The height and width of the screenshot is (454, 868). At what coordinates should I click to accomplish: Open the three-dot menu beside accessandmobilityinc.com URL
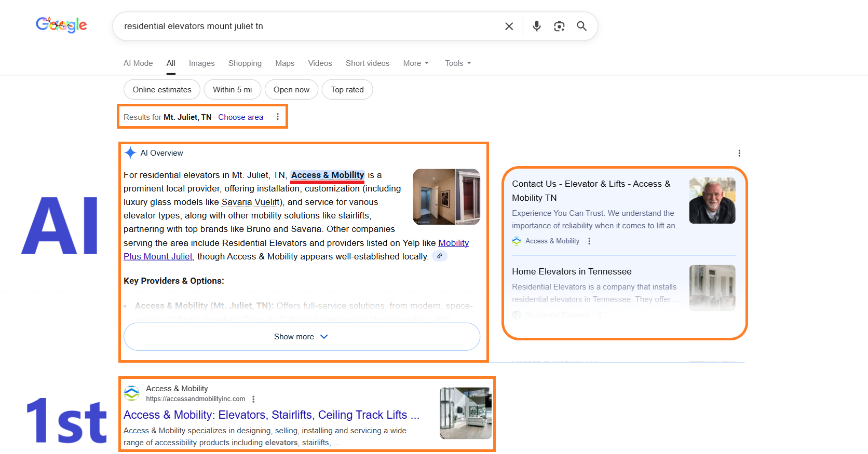253,399
